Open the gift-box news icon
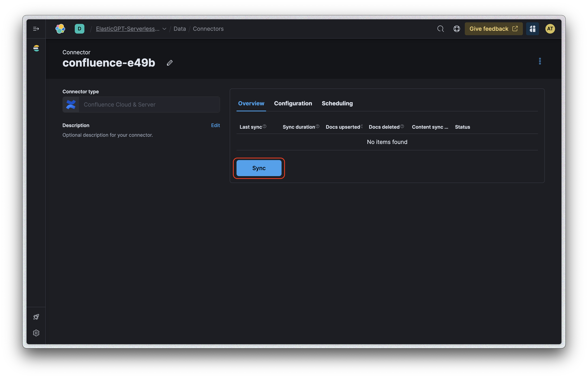The height and width of the screenshot is (378, 588). (532, 29)
